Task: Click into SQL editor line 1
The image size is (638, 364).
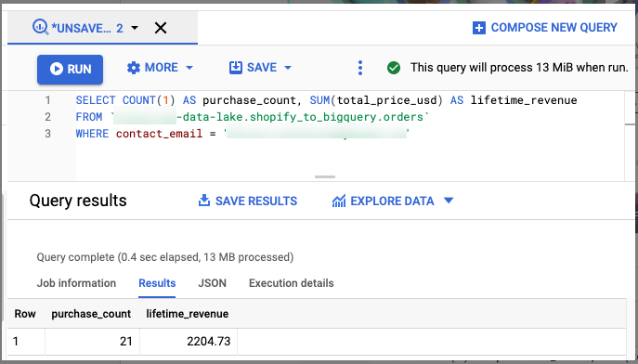Action: (x=326, y=100)
